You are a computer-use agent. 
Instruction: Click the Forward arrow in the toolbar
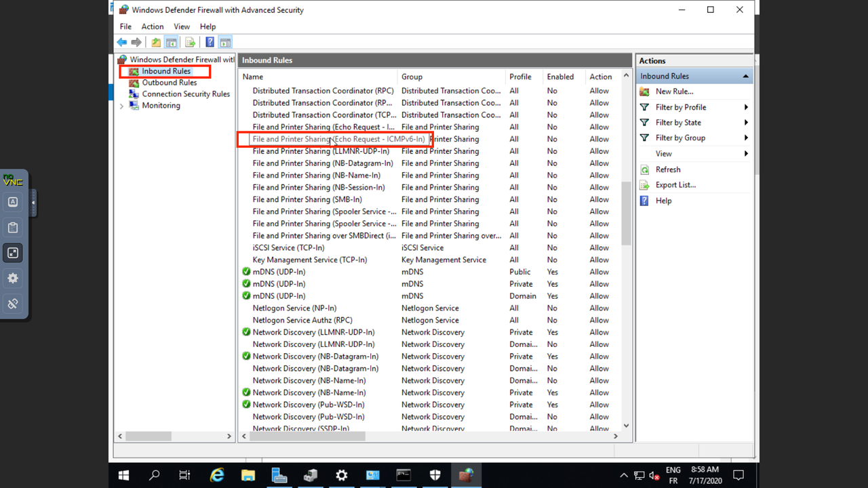[x=136, y=42]
